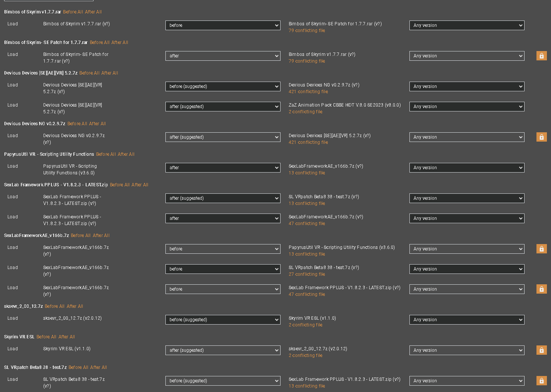Open '47 conflicting file' under SexLabFrameworkAE_v166b.7z reference
This screenshot has width=551, height=392.
tap(307, 224)
